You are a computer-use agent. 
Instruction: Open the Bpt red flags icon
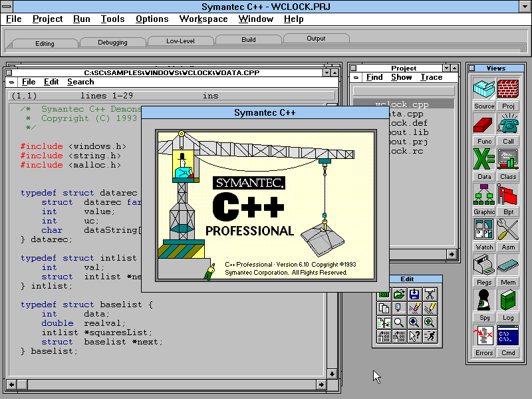[508, 195]
